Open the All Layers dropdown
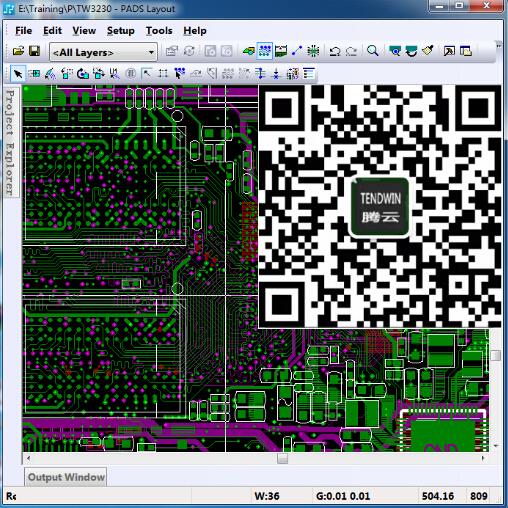The height and width of the screenshot is (508, 508). (x=103, y=52)
